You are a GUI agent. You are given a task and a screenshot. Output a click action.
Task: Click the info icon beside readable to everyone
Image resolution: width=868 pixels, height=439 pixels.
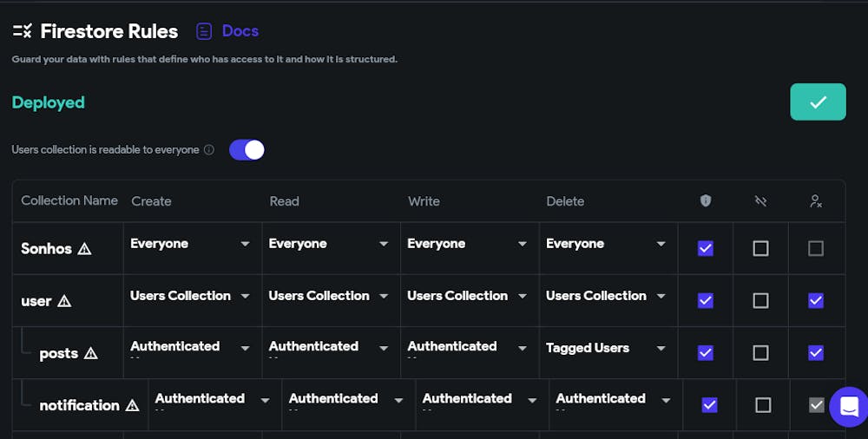[208, 150]
